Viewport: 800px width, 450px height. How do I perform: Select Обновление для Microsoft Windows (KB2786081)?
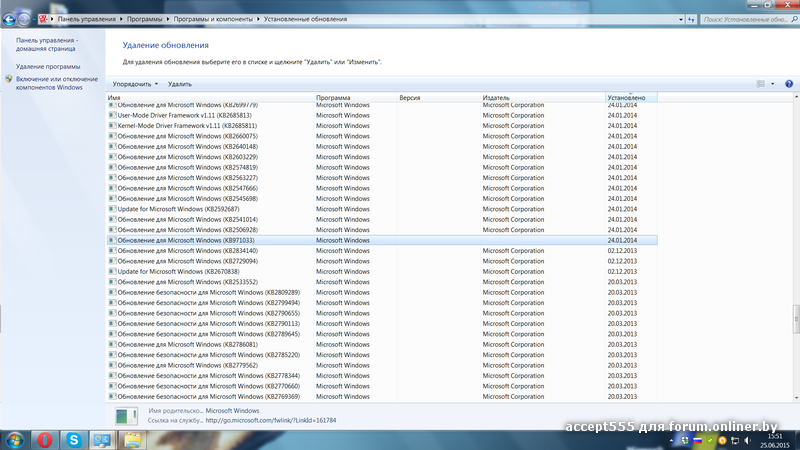click(382, 344)
